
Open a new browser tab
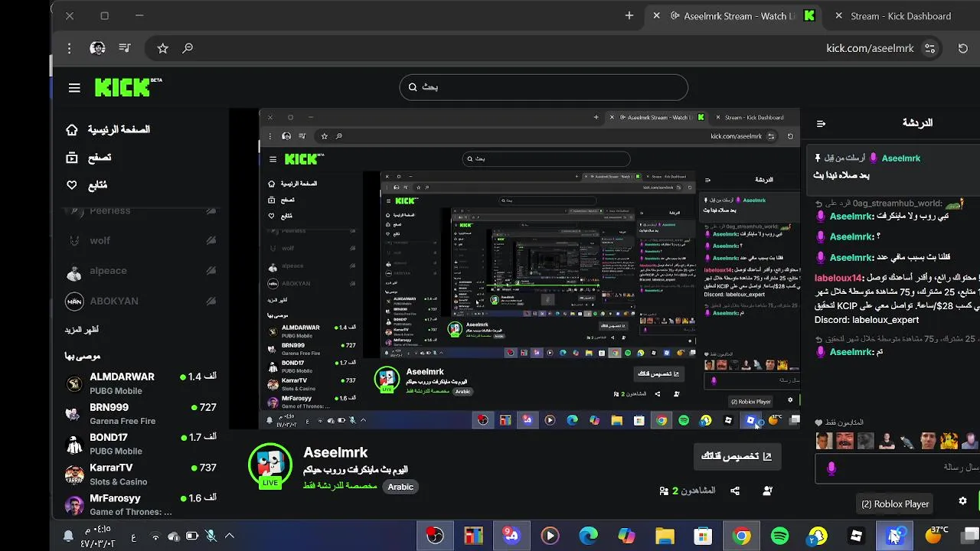pos(629,15)
